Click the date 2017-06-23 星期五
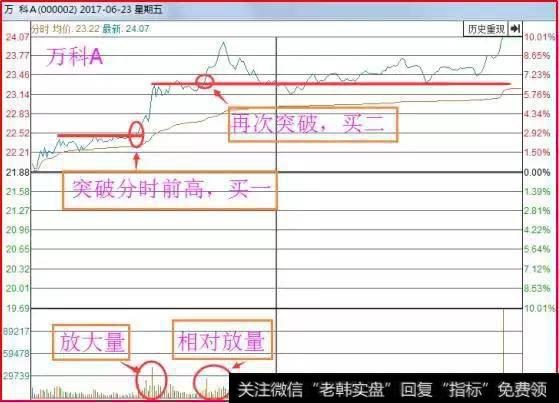559x403 pixels. (121, 10)
